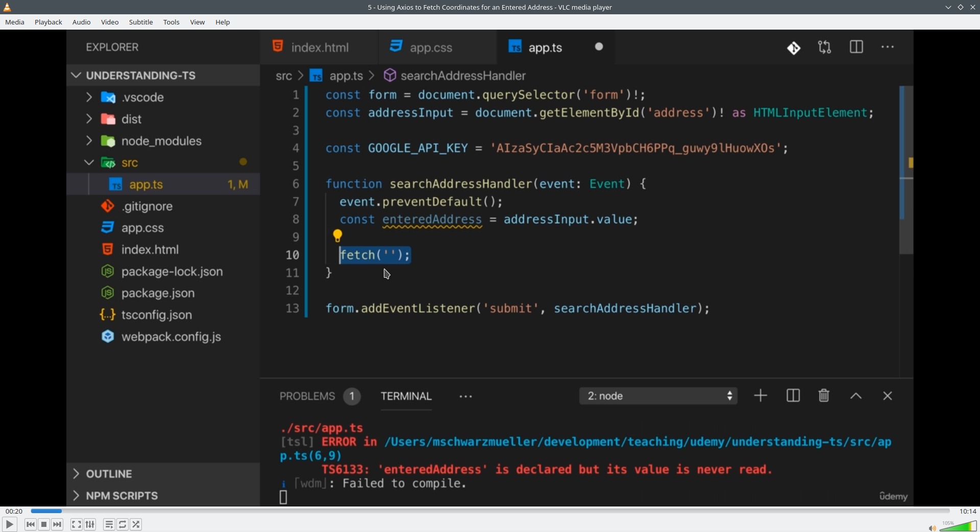Seek within the video progress bar
The width and height of the screenshot is (980, 532).
[490, 511]
